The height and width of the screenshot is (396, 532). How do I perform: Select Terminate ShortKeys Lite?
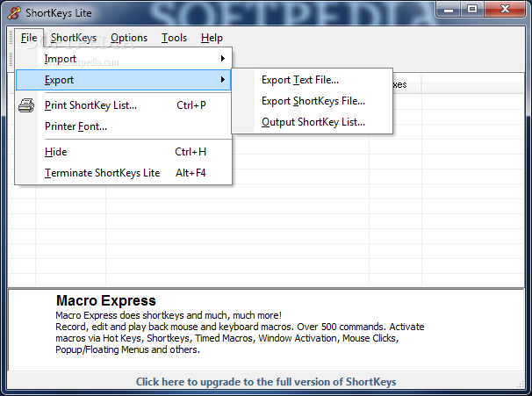124,173
